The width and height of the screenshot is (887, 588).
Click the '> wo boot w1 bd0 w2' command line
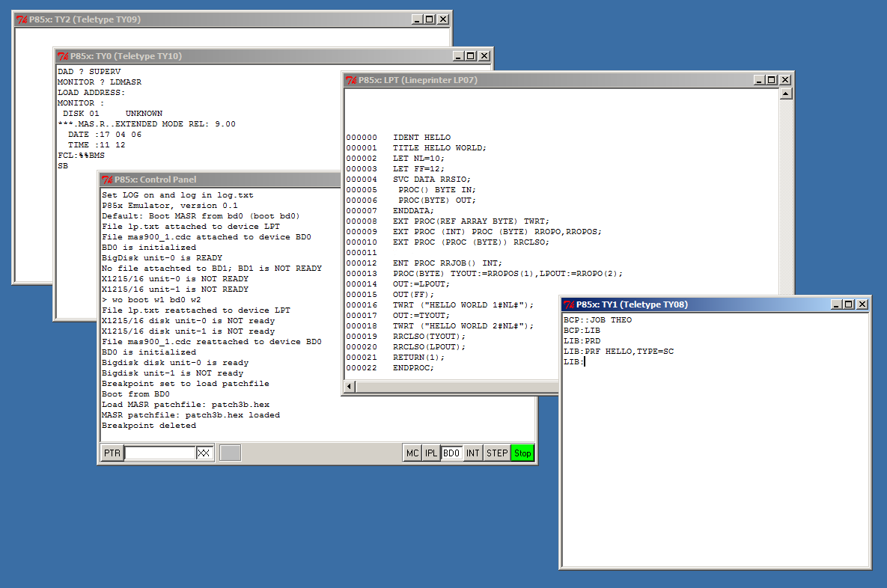point(152,300)
